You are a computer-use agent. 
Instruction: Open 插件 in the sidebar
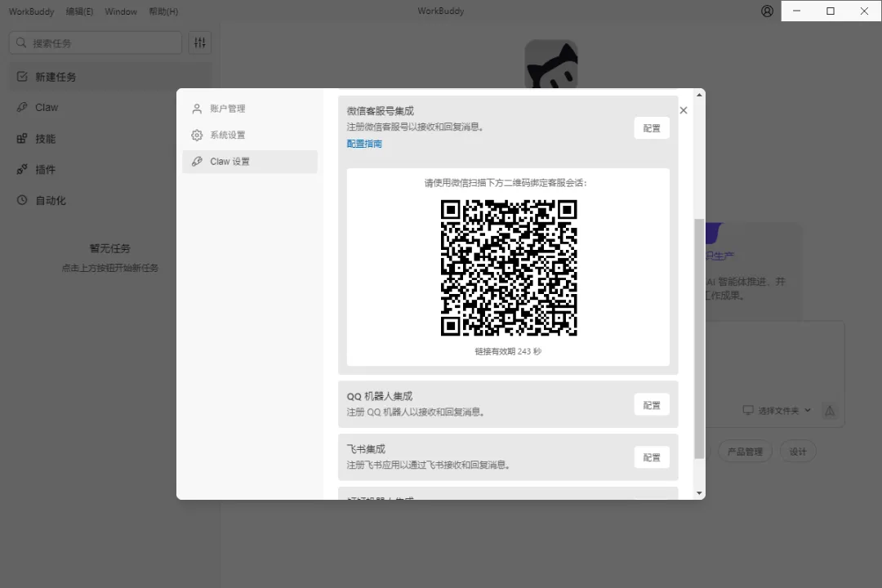110,169
